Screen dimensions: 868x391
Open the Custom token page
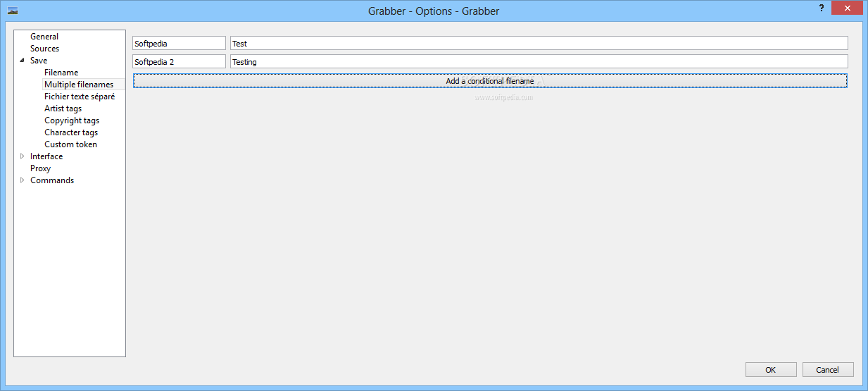point(70,144)
